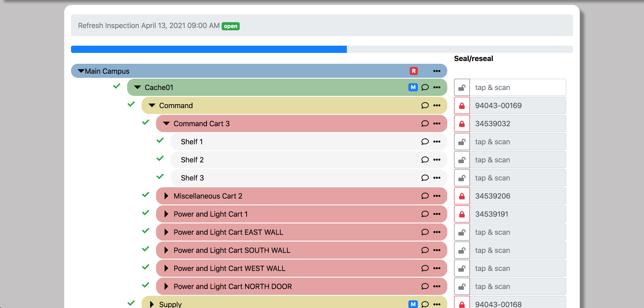Click the open padlock button in Cache01's row
This screenshot has width=644, height=308.
[x=462, y=87]
